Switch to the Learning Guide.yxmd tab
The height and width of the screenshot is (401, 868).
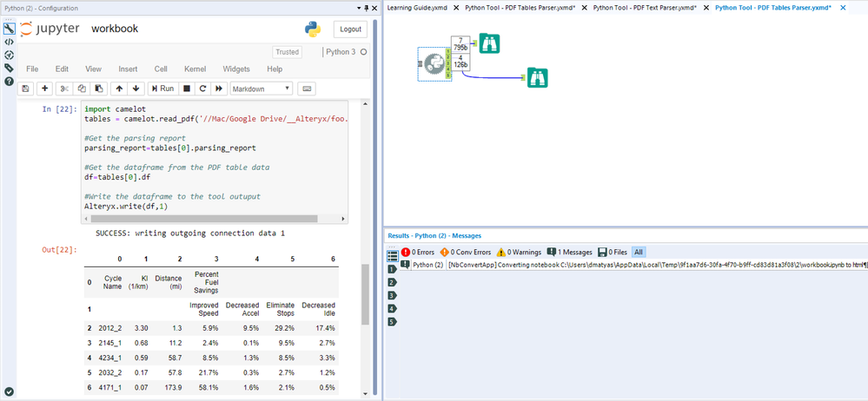(x=417, y=8)
